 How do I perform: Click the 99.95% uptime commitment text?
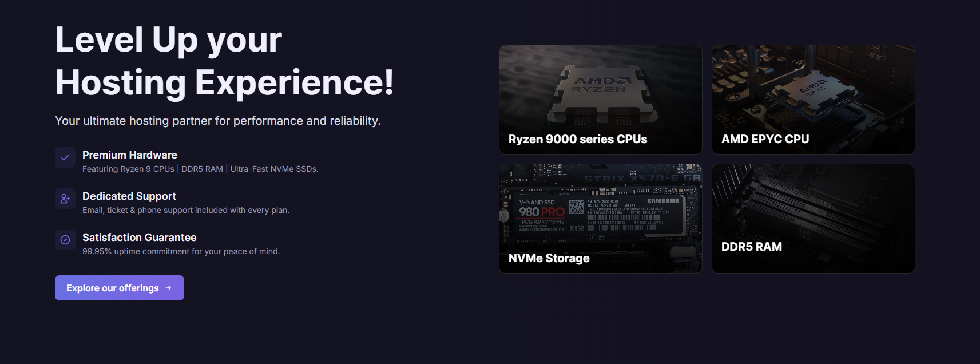point(181,251)
